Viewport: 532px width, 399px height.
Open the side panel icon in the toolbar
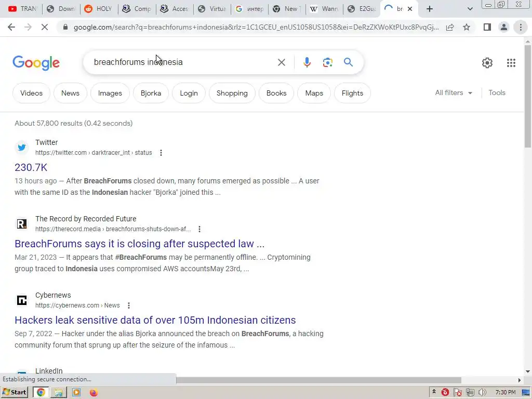tap(487, 27)
